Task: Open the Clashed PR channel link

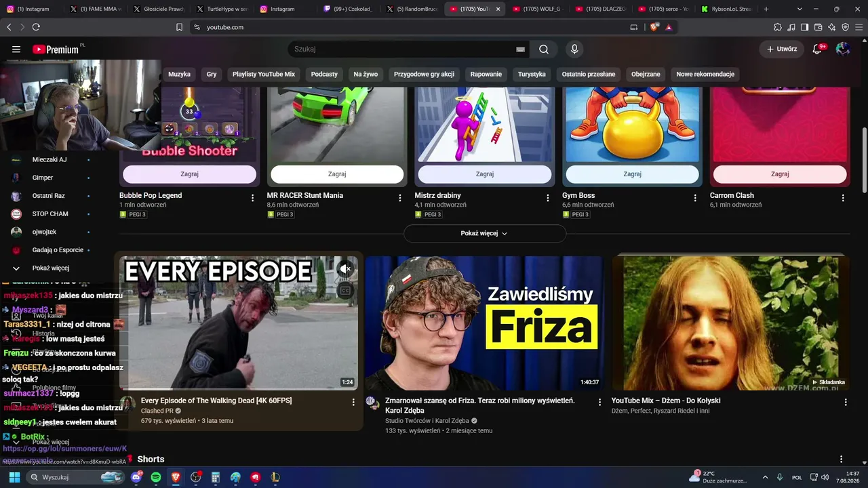Action: 157,411
